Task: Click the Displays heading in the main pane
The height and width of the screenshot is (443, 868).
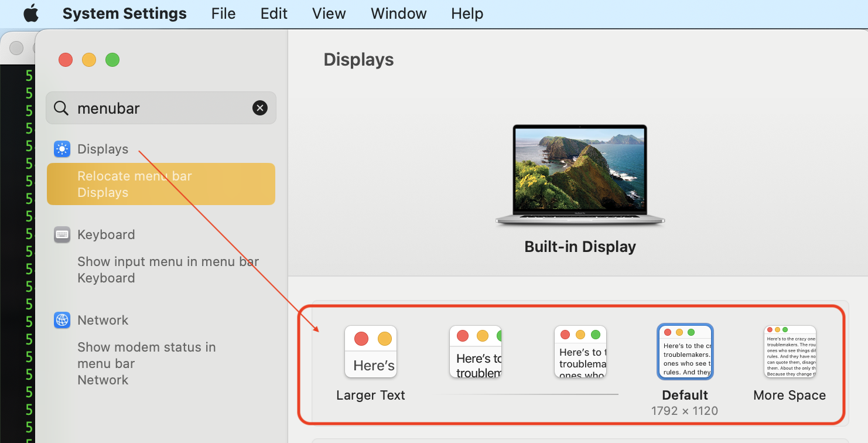Action: (358, 59)
